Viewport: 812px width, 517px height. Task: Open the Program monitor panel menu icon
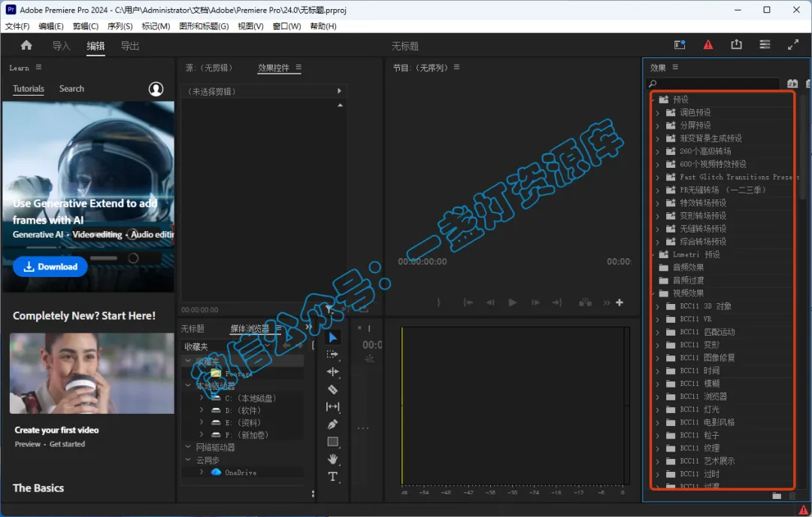pos(456,68)
